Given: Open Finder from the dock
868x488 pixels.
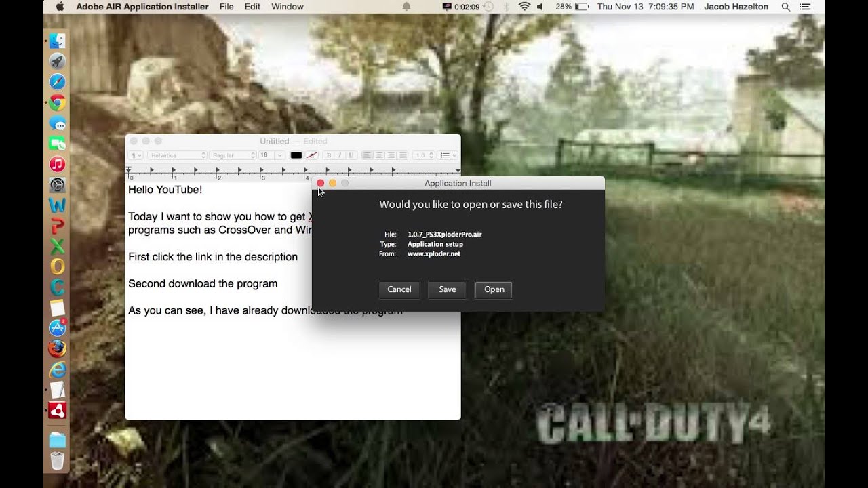Looking at the screenshot, I should coord(58,41).
